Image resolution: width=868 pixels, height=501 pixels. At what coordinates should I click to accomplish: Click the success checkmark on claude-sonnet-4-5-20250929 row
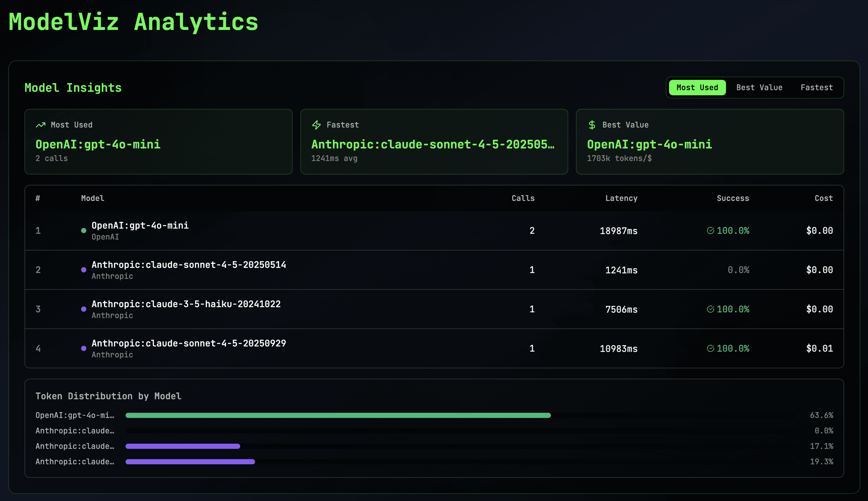711,348
